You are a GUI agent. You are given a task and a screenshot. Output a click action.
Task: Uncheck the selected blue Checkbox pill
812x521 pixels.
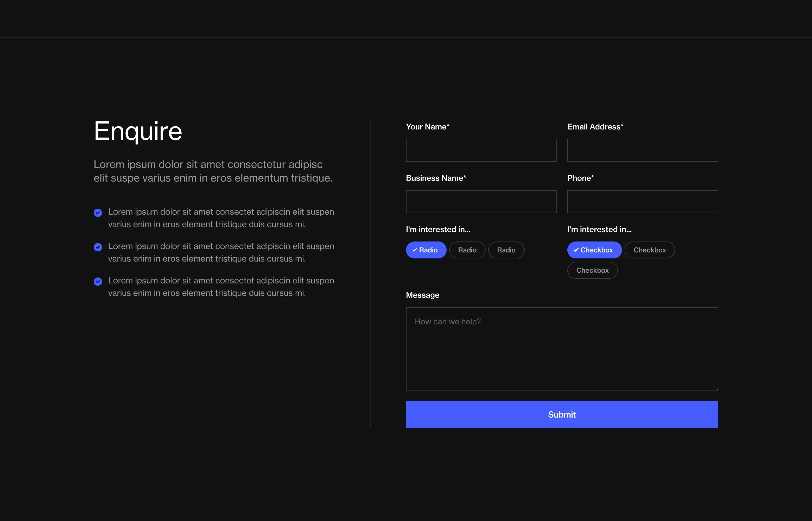click(x=594, y=250)
